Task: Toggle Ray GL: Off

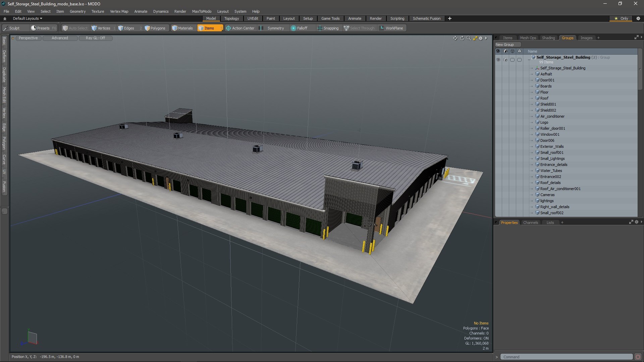Action: [95, 38]
